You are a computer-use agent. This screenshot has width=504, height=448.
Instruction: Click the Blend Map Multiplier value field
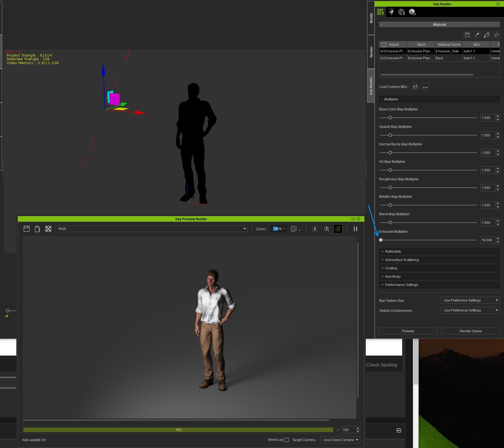point(488,223)
